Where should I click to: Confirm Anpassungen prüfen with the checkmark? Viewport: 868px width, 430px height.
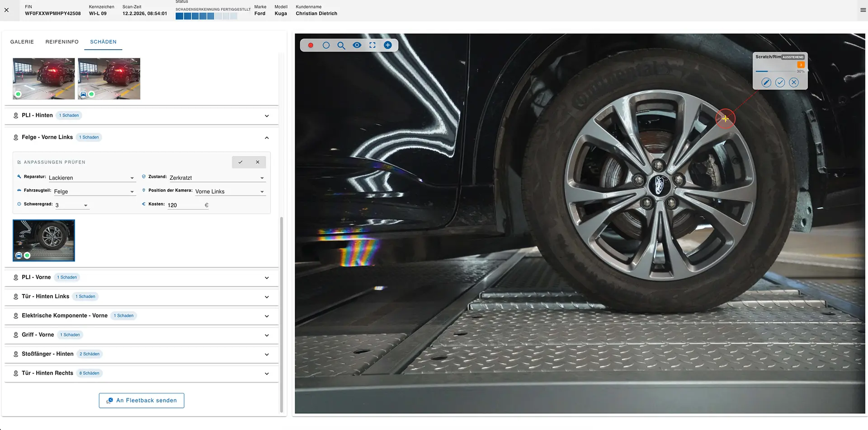(x=240, y=162)
